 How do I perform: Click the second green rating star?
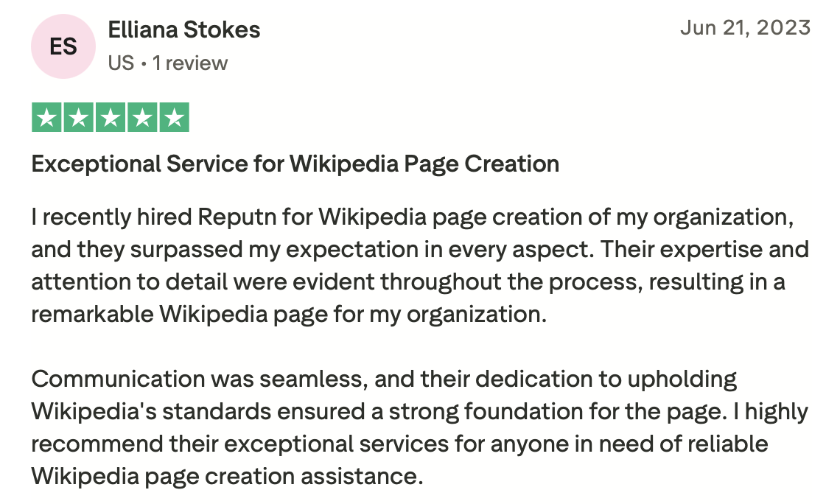(78, 118)
